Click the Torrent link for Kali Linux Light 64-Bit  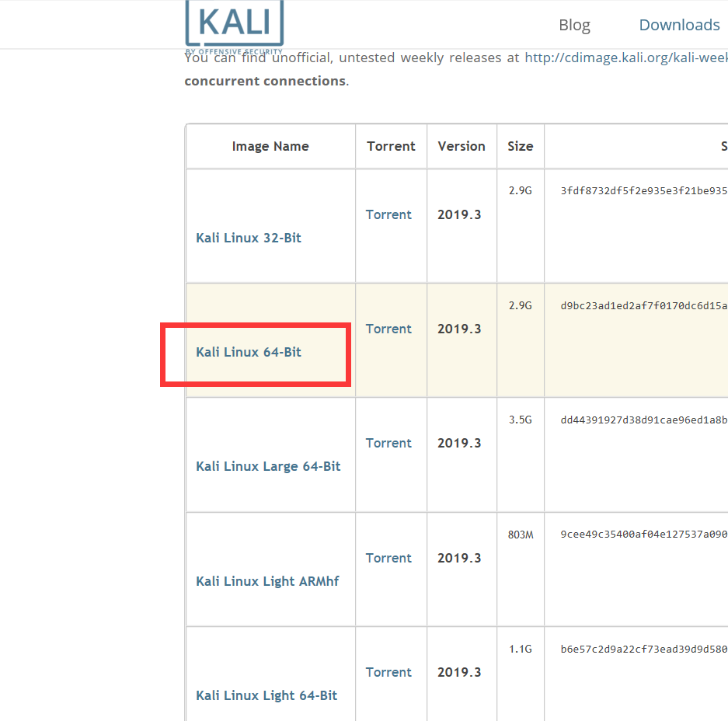388,672
